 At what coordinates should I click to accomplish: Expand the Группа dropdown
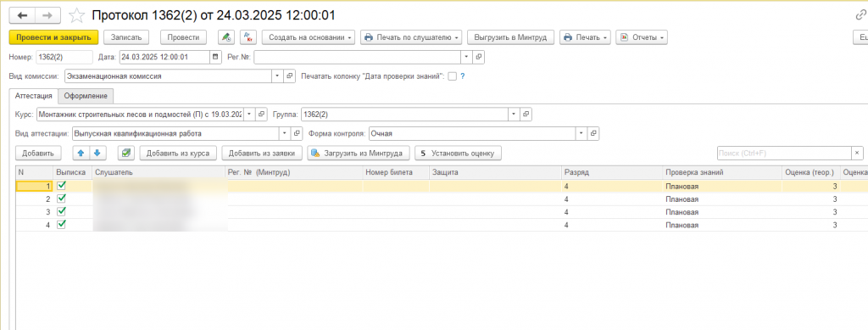pos(515,114)
